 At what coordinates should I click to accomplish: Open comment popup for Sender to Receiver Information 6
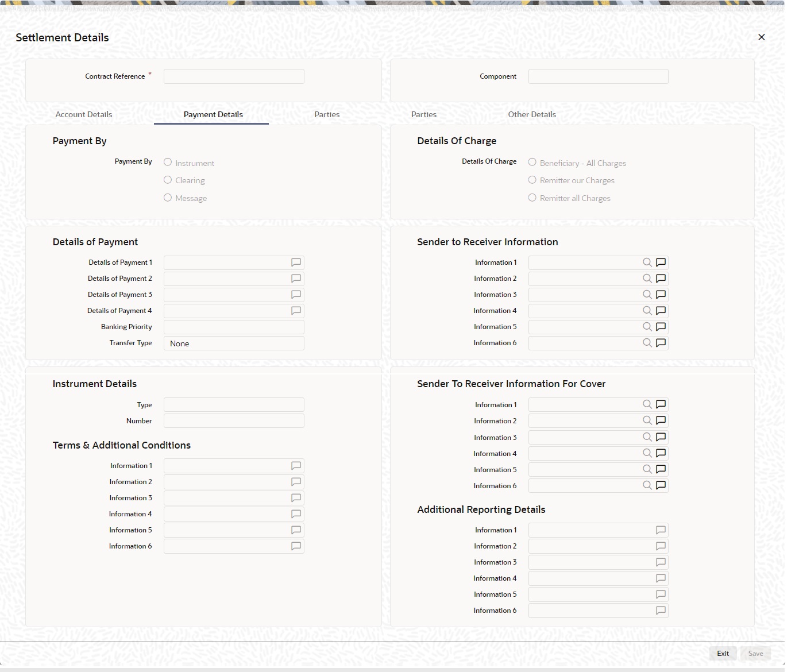tap(661, 343)
